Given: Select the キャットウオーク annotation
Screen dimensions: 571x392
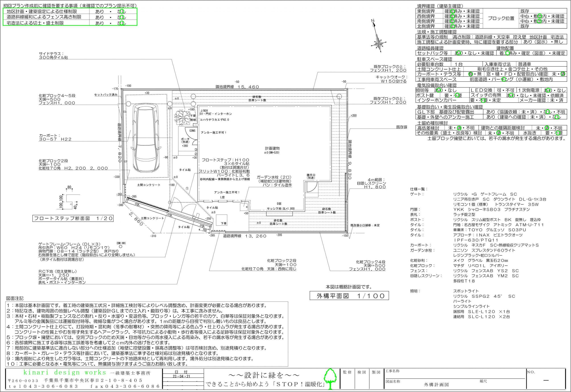Looking at the screenshot, I should 391,79.
